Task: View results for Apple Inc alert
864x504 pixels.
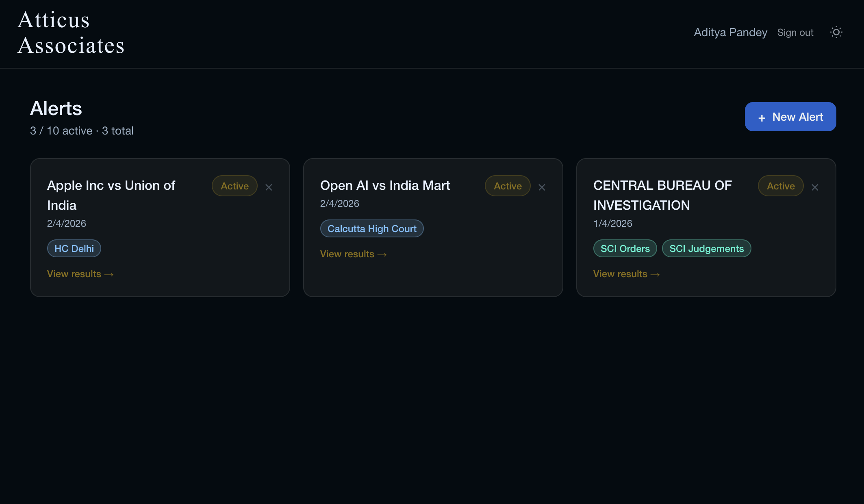Action: pos(80,274)
